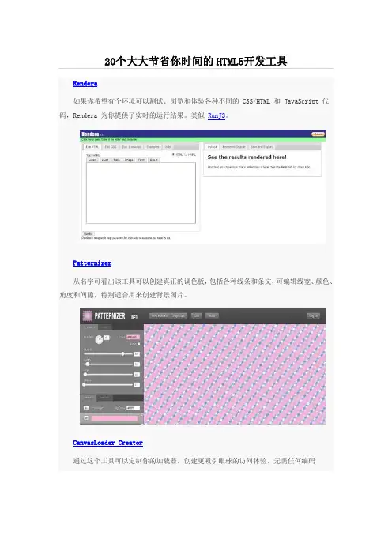Open the Info tab in Rendera

point(168,147)
